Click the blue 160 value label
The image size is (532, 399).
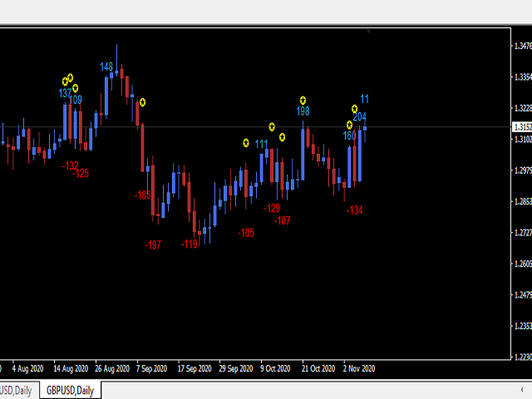click(x=349, y=135)
